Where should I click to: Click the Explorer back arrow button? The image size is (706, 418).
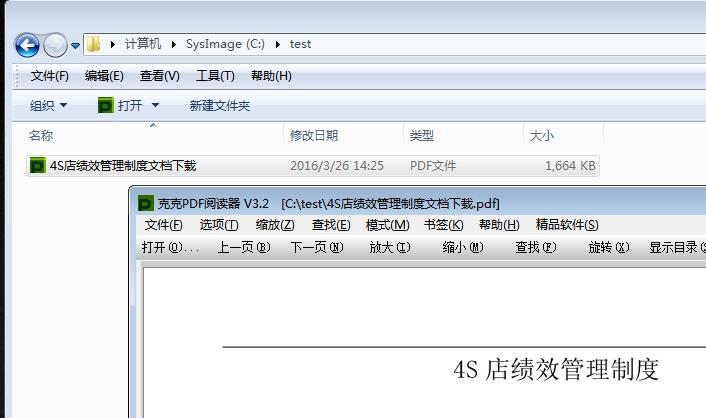click(27, 45)
